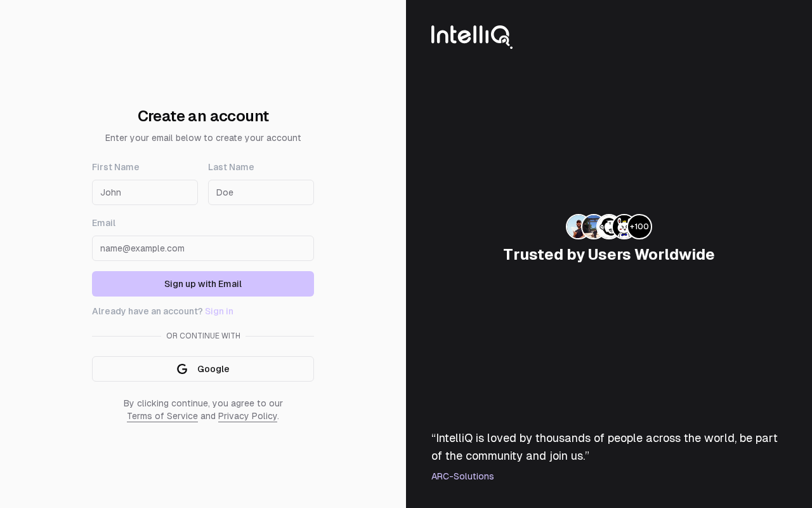The height and width of the screenshot is (508, 812).
Task: Click the "Trusted by Users Worldwide" heading
Action: pos(608,255)
